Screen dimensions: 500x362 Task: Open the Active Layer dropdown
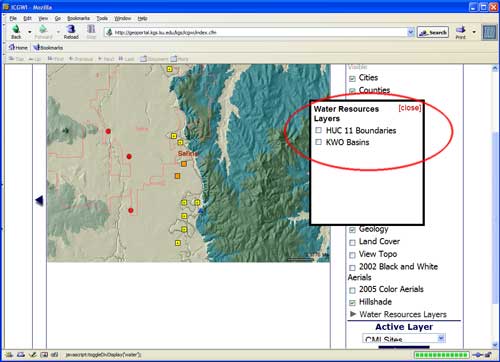click(x=404, y=339)
